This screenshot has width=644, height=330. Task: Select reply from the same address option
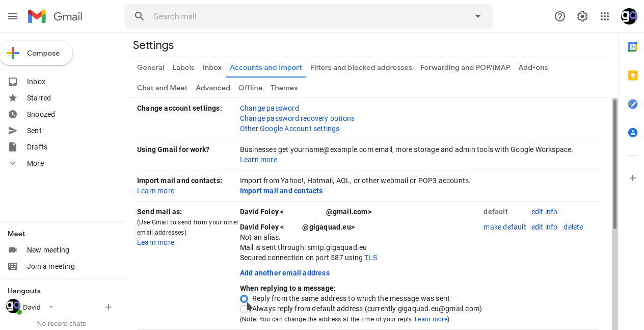(244, 298)
